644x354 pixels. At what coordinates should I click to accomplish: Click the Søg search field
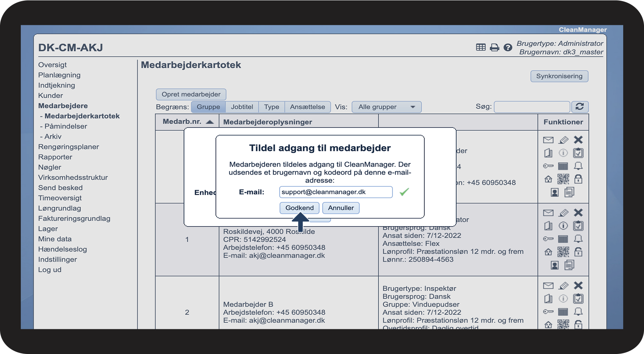point(532,107)
